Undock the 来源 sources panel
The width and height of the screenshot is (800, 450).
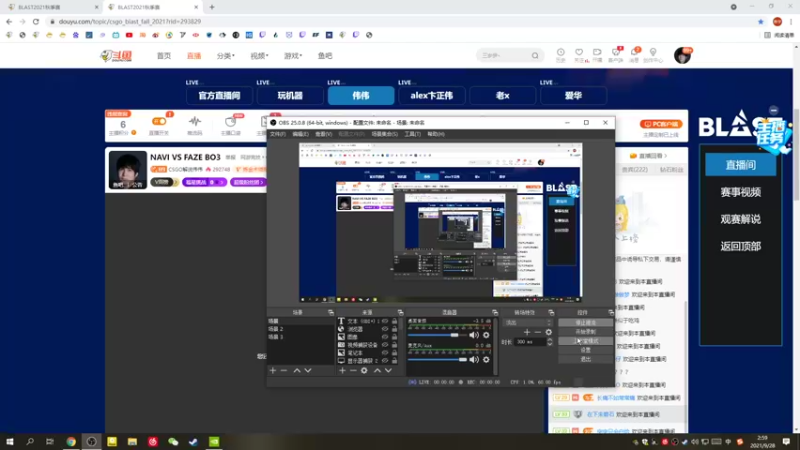[401, 312]
